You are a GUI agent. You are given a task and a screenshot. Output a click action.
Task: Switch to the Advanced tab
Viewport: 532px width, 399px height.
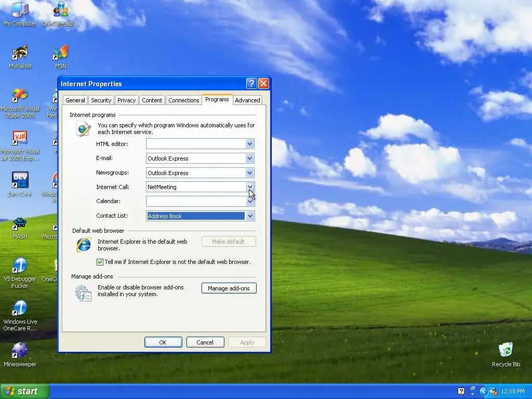pyautogui.click(x=247, y=100)
